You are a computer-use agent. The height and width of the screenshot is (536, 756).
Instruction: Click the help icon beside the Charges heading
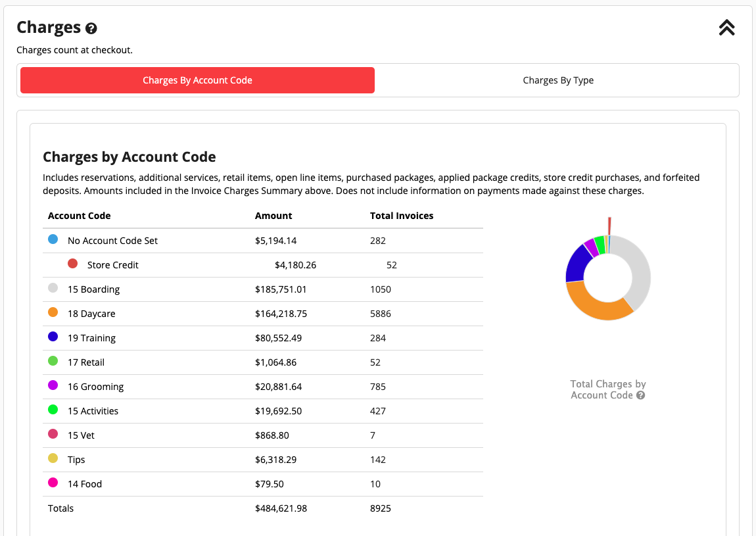pos(90,28)
